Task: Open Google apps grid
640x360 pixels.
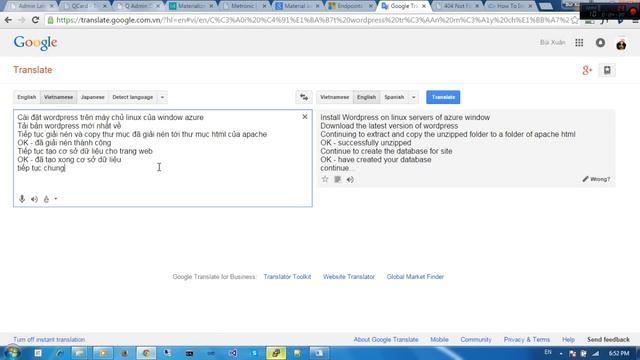Action: click(x=579, y=42)
